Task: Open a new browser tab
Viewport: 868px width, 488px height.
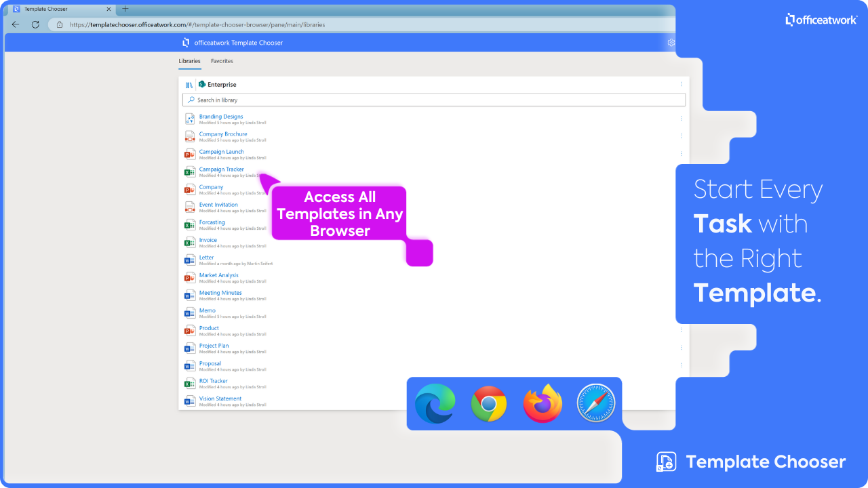Action: click(x=125, y=9)
